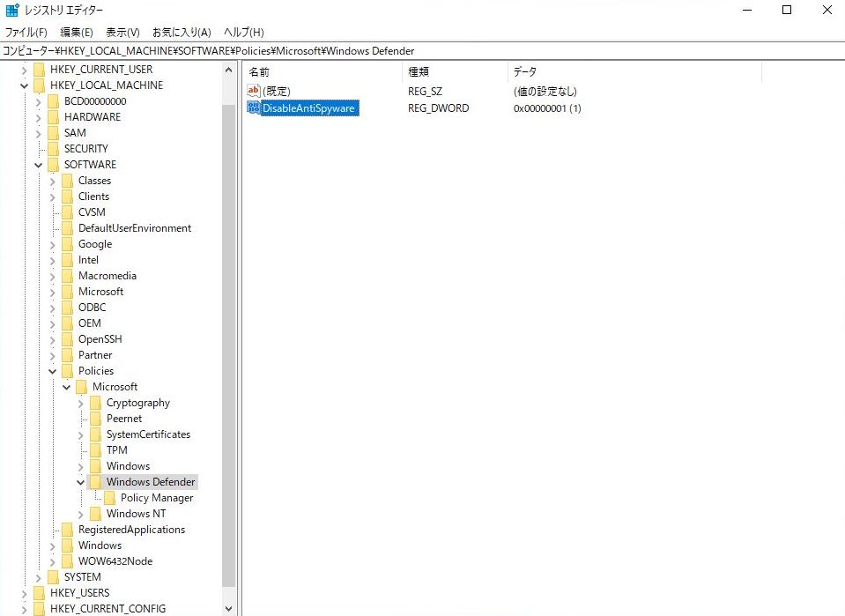Click the Windows NT folder icon
845x616 pixels.
point(95,514)
